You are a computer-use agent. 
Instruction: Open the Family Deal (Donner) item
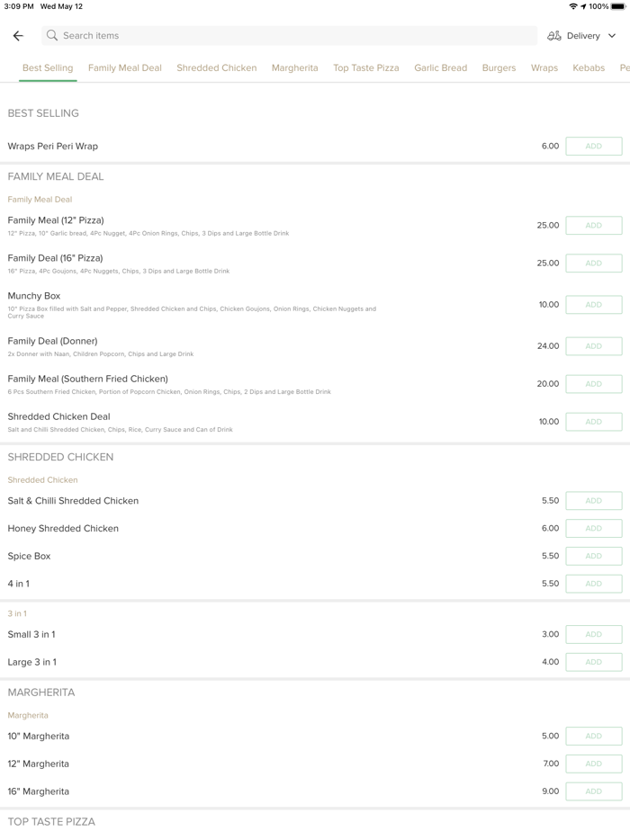tap(53, 342)
